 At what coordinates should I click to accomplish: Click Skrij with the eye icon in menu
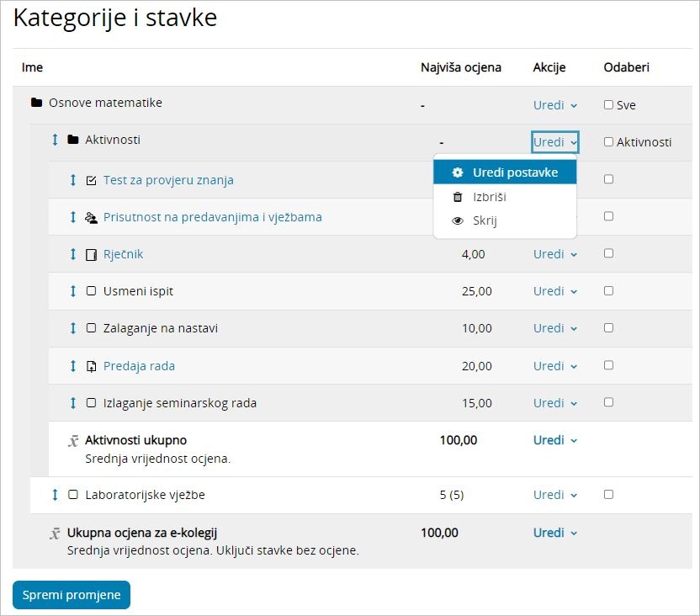pos(485,221)
